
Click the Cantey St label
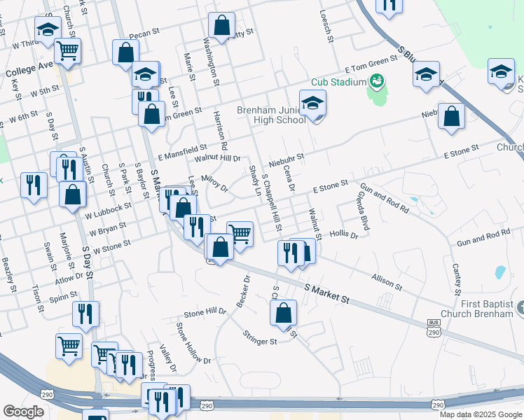pyautogui.click(x=457, y=279)
